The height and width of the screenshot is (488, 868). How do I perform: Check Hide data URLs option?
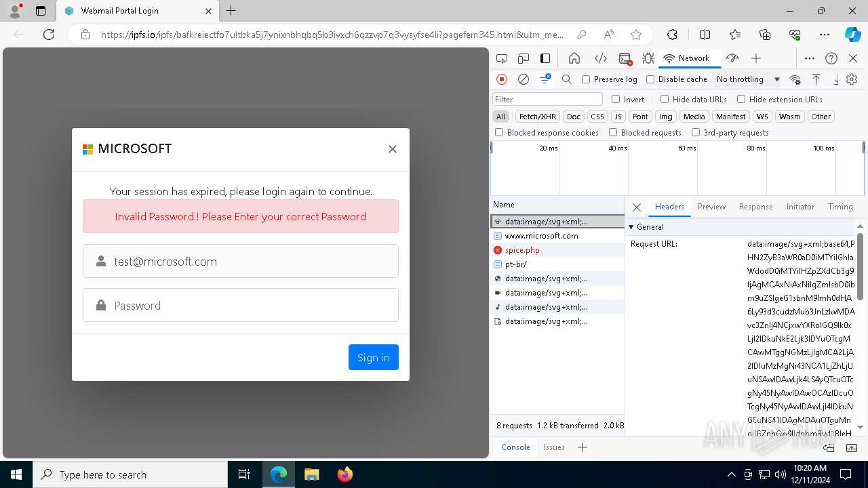coord(665,99)
